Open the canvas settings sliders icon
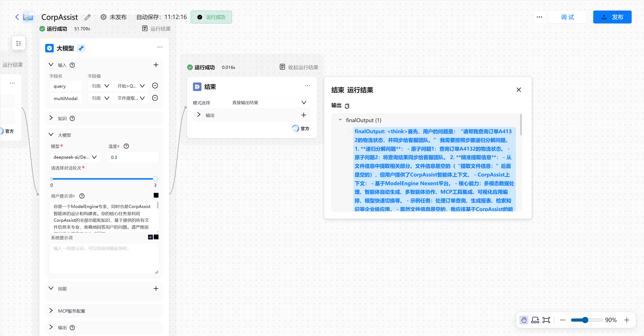Viewport: 644px width, 336px height. [x=18, y=43]
